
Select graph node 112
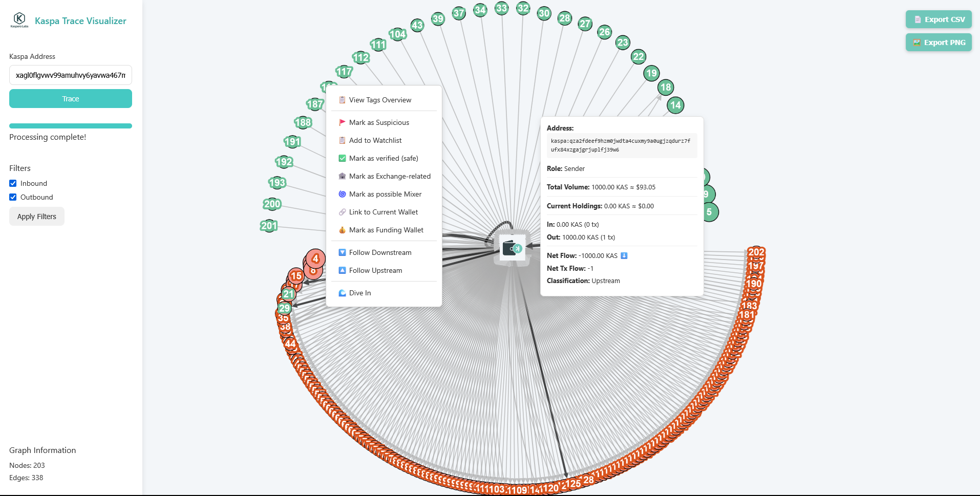click(361, 57)
